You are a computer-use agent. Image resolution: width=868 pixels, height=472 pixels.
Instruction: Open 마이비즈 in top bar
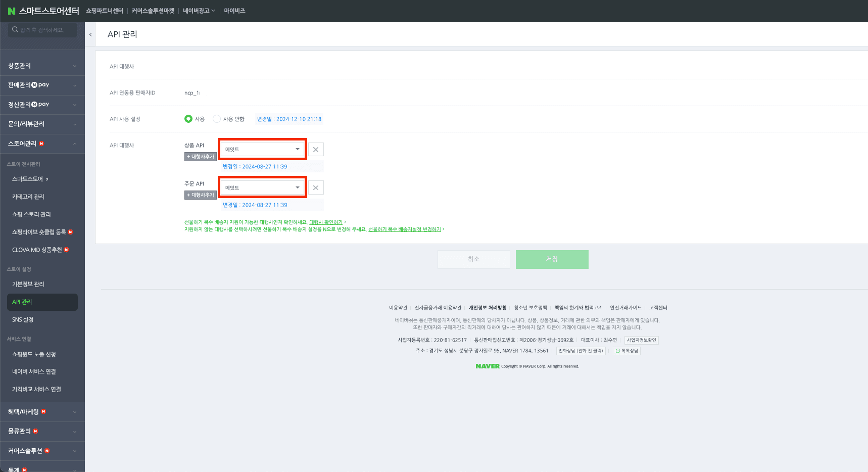234,11
